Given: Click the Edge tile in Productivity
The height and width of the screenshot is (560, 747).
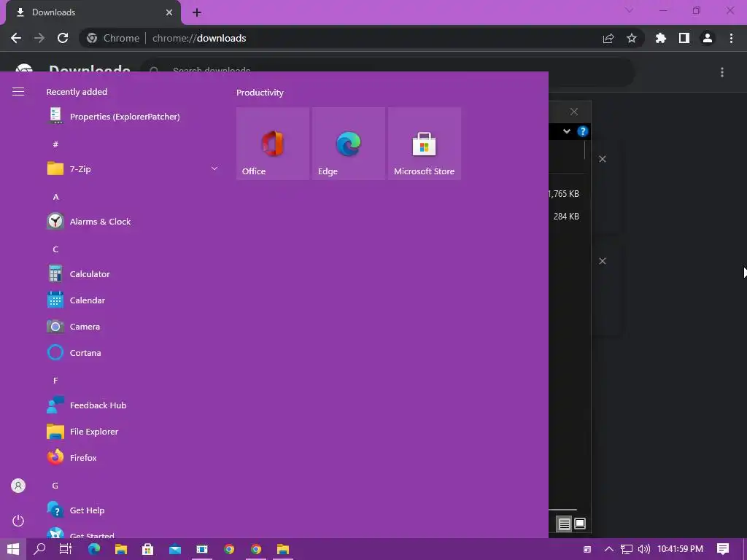Looking at the screenshot, I should tap(348, 144).
